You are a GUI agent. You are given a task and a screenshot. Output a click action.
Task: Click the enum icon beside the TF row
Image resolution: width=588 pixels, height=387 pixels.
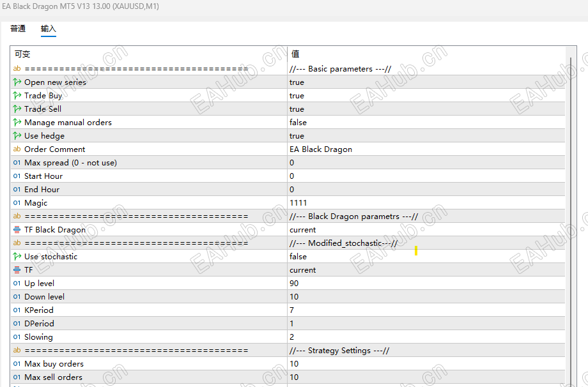(x=17, y=269)
